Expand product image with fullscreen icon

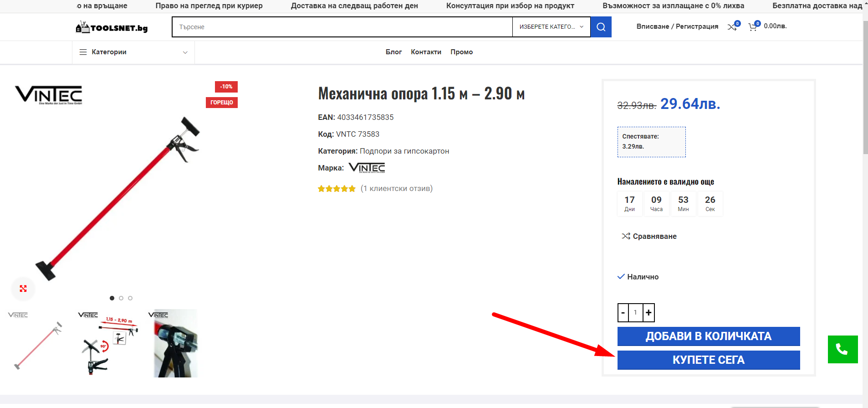[23, 289]
